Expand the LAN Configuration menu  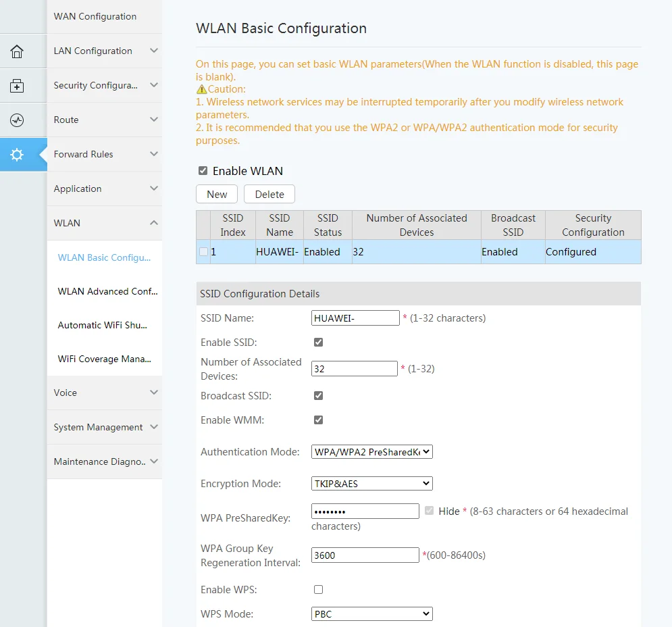point(104,51)
